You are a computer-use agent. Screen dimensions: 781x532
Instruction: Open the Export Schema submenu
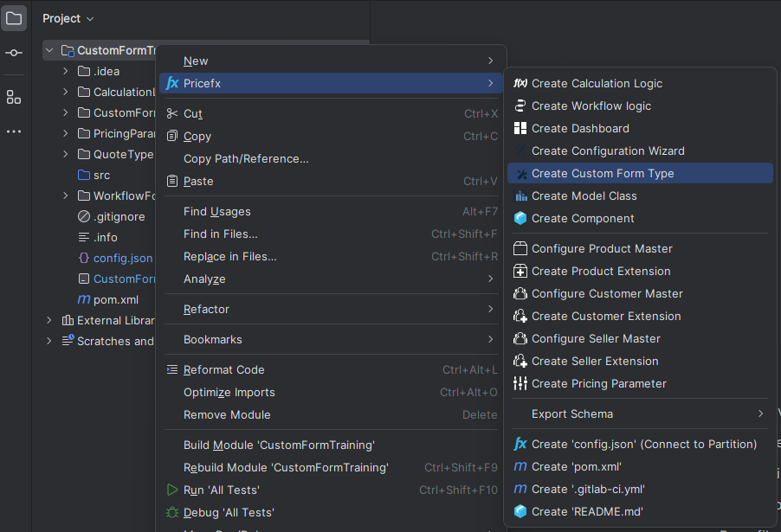640,413
